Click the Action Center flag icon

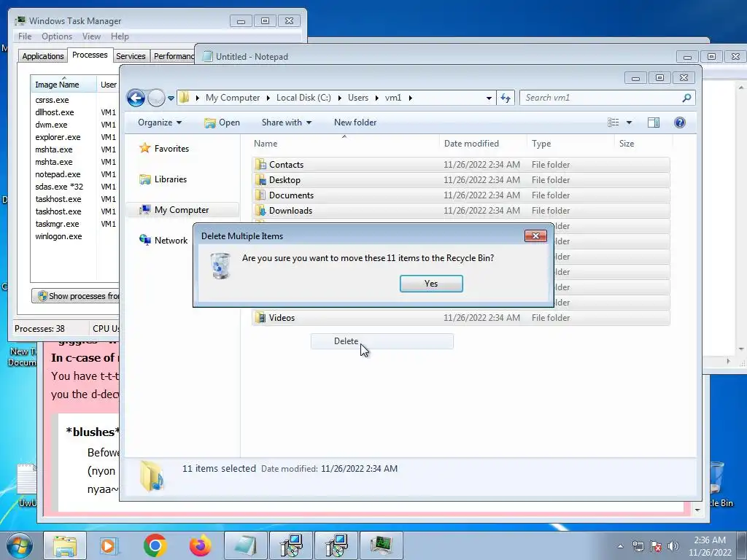click(x=656, y=546)
